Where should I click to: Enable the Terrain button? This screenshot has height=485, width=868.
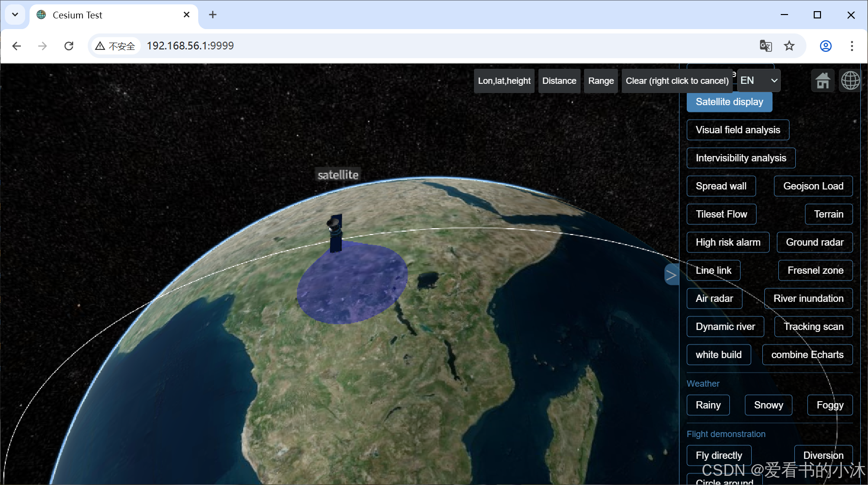pos(829,214)
